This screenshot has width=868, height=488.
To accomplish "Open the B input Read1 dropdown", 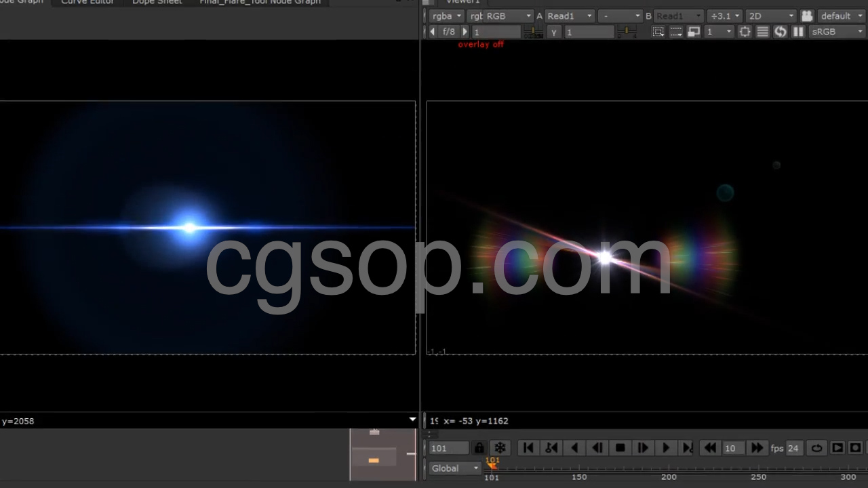I will click(678, 16).
